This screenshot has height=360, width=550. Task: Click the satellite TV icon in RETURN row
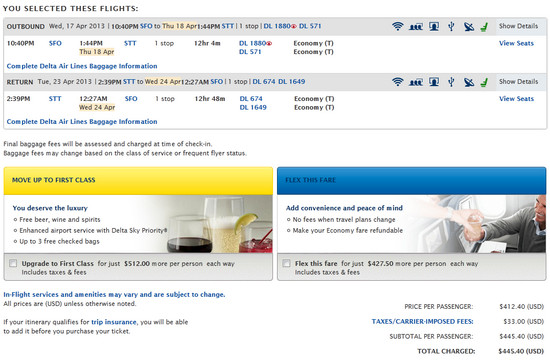469,82
